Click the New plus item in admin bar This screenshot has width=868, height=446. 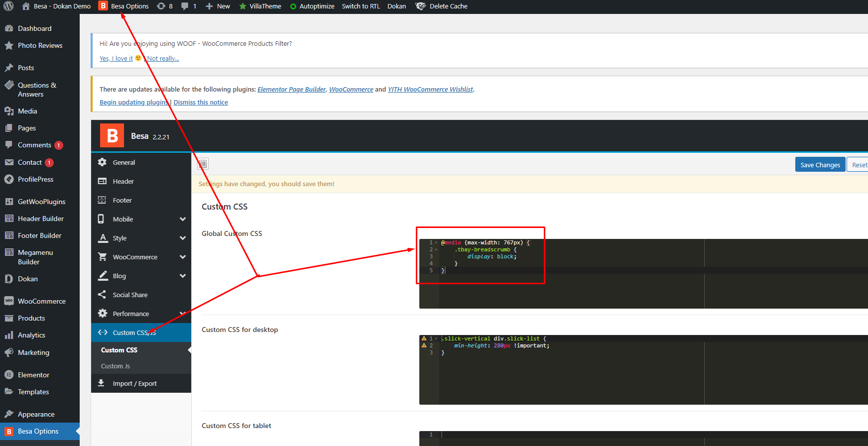tap(218, 6)
